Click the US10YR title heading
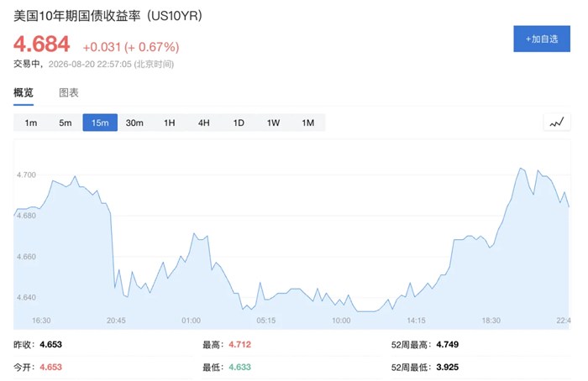This screenshot has width=588, height=381. tap(108, 16)
